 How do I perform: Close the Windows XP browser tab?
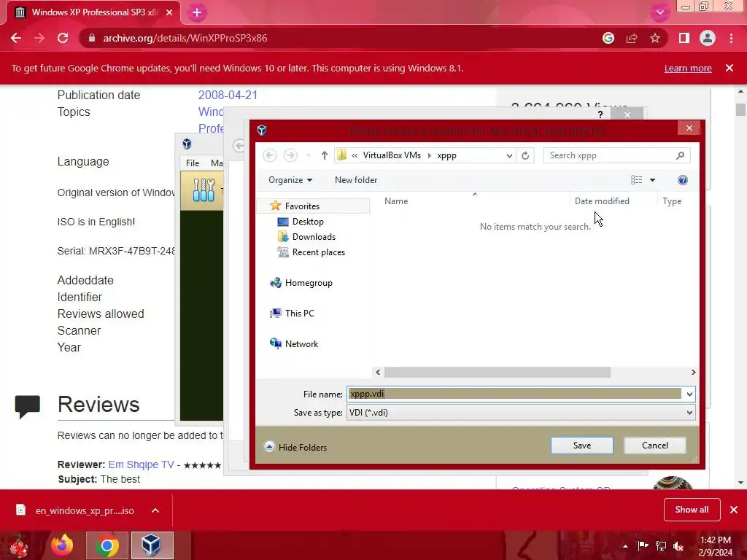point(169,13)
